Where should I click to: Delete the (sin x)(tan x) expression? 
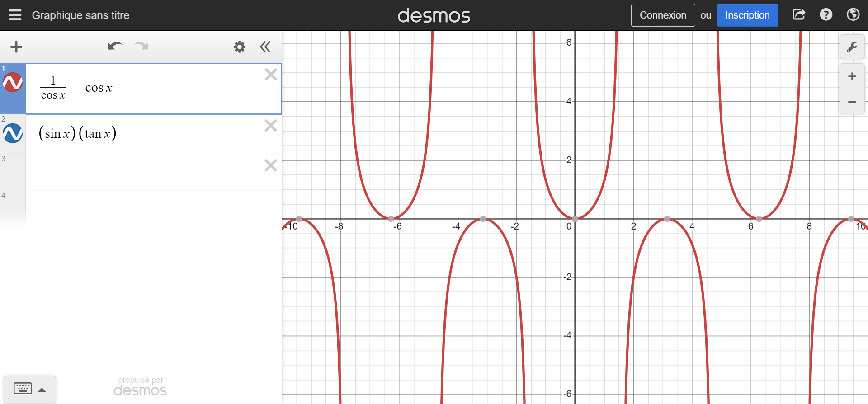(x=271, y=126)
